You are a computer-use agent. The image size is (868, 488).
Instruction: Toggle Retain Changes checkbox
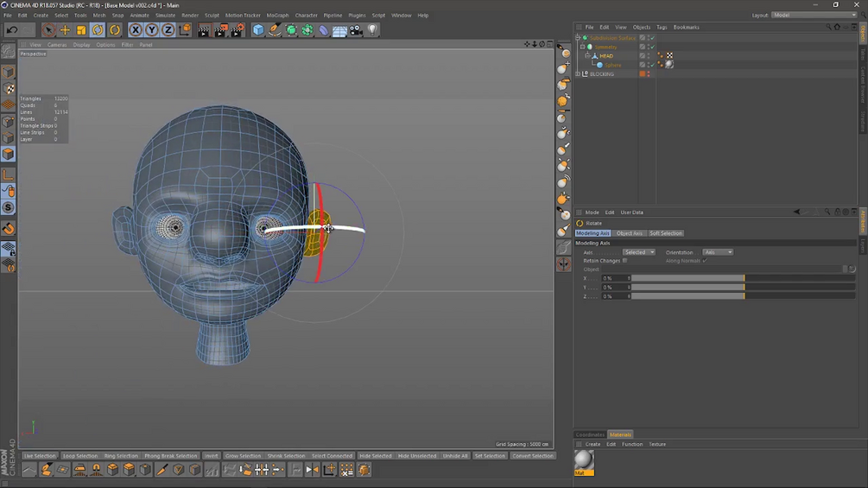[624, 261]
